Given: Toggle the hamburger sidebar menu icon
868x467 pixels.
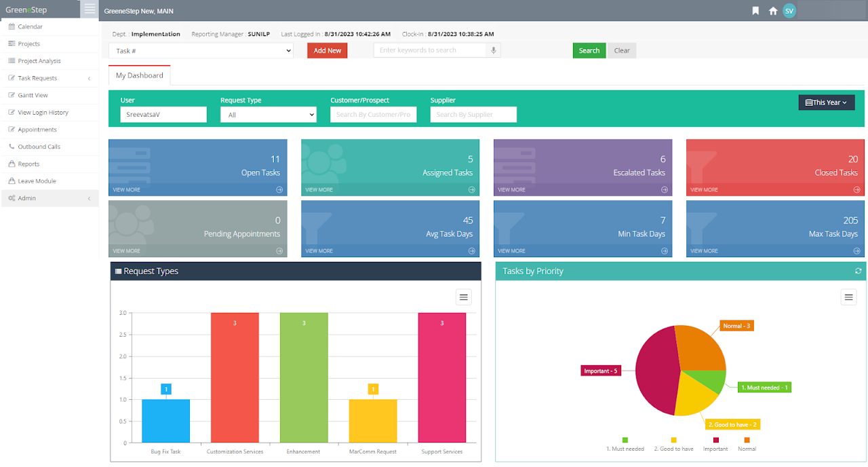Looking at the screenshot, I should (x=90, y=10).
